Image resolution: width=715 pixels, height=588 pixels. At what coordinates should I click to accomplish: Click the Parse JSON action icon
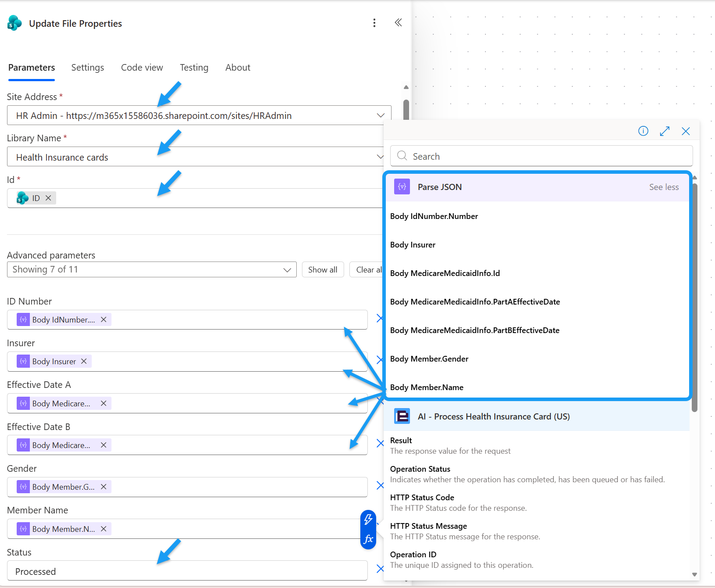402,186
